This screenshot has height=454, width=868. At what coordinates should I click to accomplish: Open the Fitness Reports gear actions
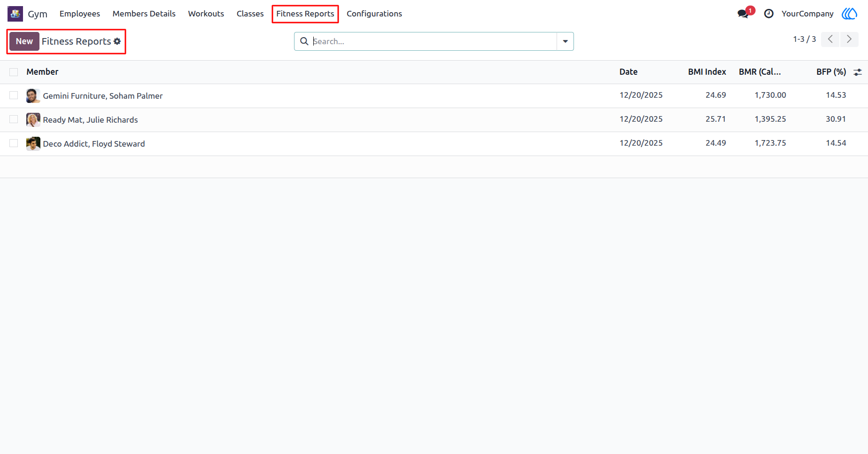coord(117,41)
